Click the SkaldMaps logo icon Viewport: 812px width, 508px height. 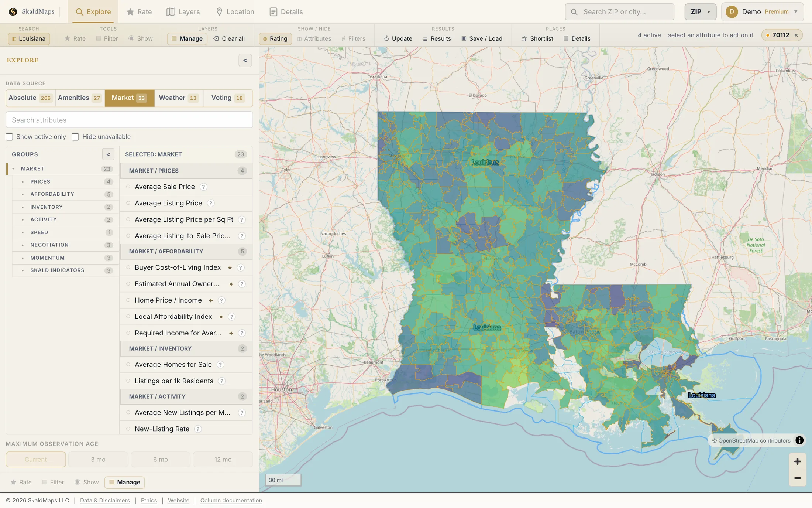coord(13,11)
